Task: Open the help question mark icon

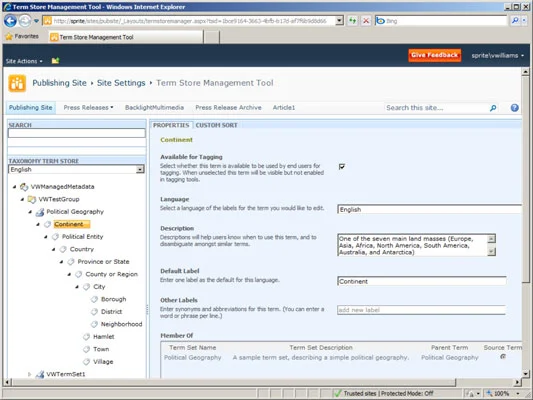Action: pos(515,108)
